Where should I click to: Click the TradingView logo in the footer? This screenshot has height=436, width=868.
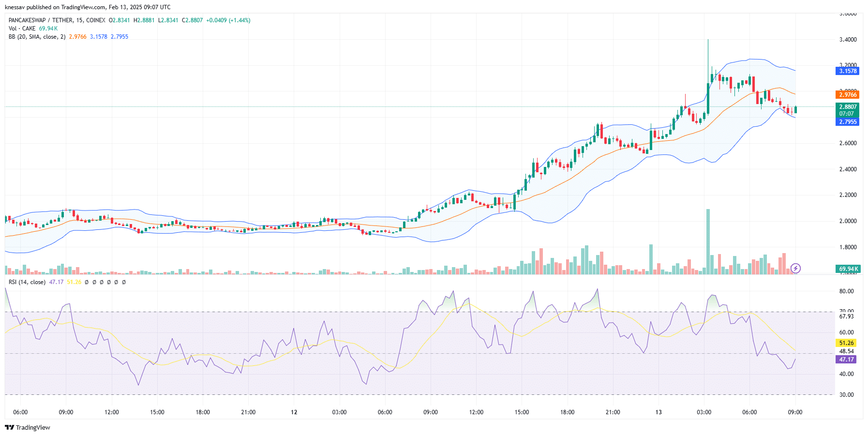coord(28,427)
